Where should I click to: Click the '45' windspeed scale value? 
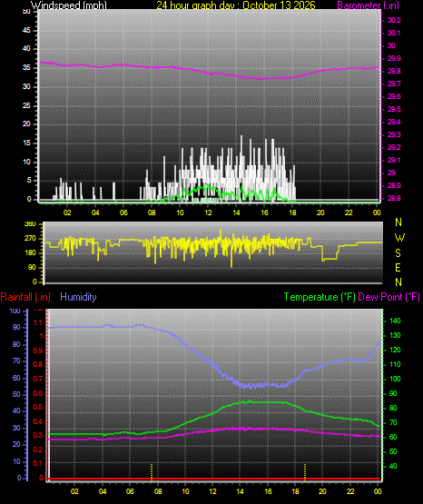[x=26, y=30]
